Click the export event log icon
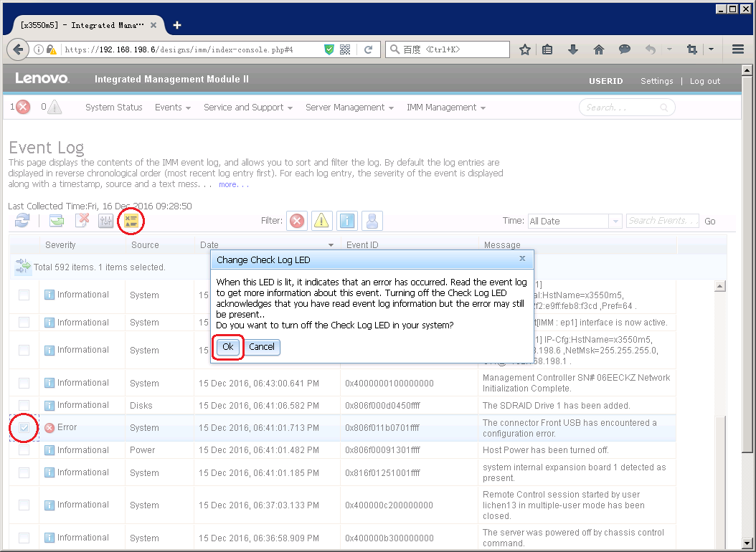The image size is (756, 552). (x=57, y=221)
